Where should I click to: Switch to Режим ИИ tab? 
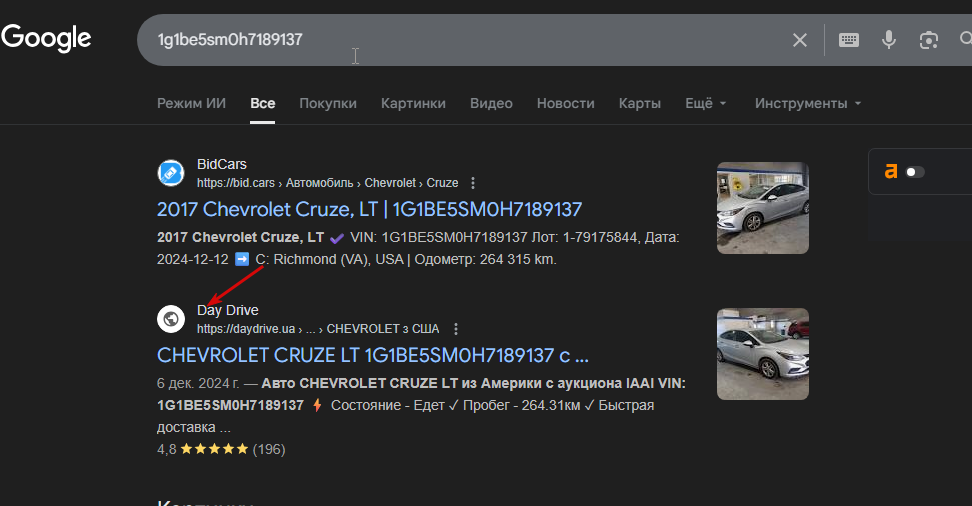(x=191, y=104)
